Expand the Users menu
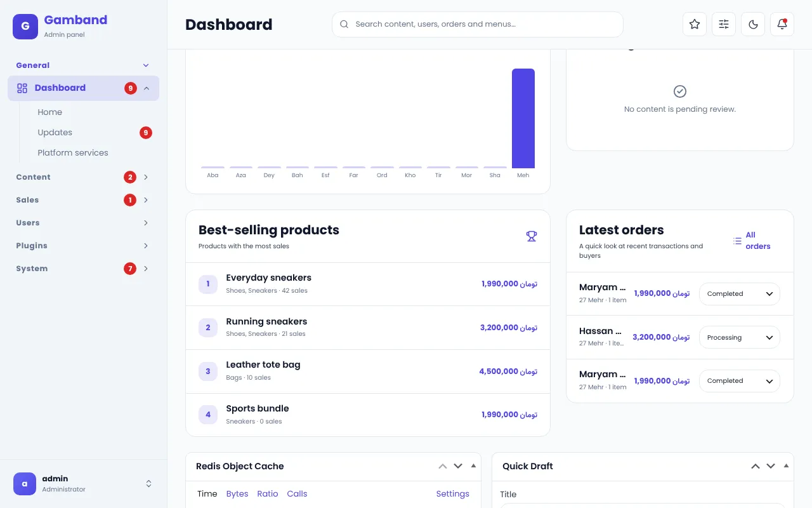The height and width of the screenshot is (508, 812). click(146, 223)
